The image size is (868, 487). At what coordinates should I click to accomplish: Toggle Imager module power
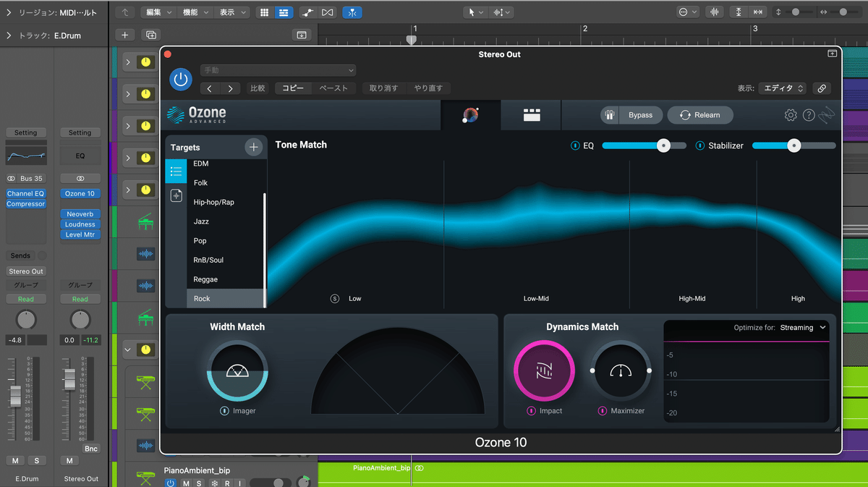pos(225,411)
